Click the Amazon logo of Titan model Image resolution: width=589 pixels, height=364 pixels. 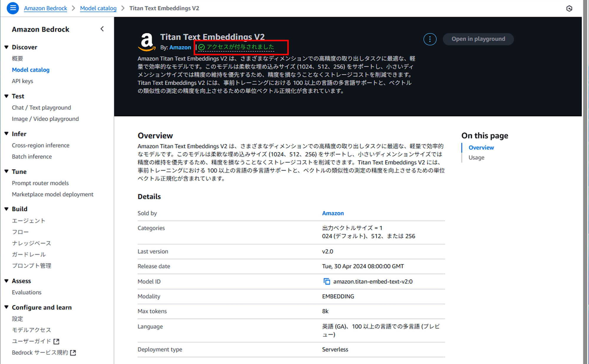click(x=147, y=42)
